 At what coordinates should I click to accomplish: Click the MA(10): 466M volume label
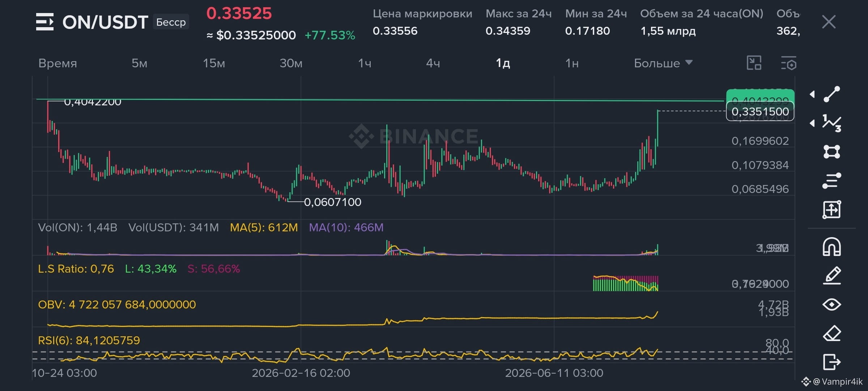(x=346, y=228)
